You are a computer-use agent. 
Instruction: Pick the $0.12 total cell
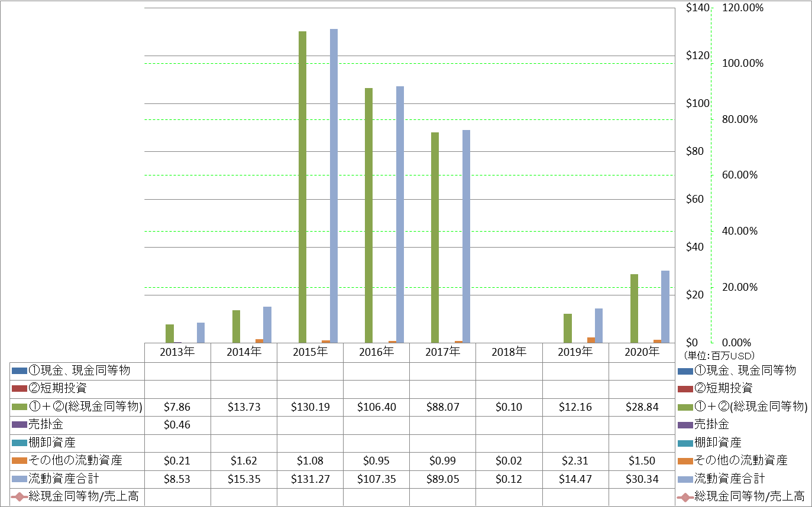[x=509, y=479]
